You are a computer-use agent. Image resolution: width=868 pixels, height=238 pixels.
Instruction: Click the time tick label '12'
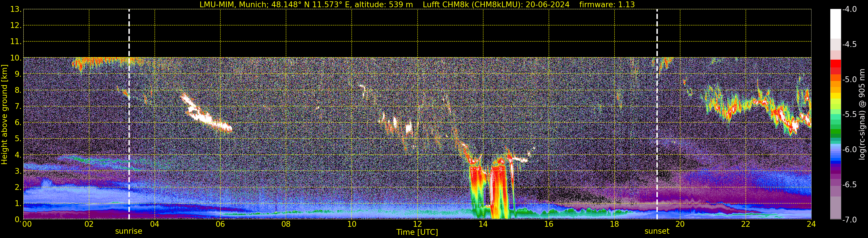click(417, 224)
